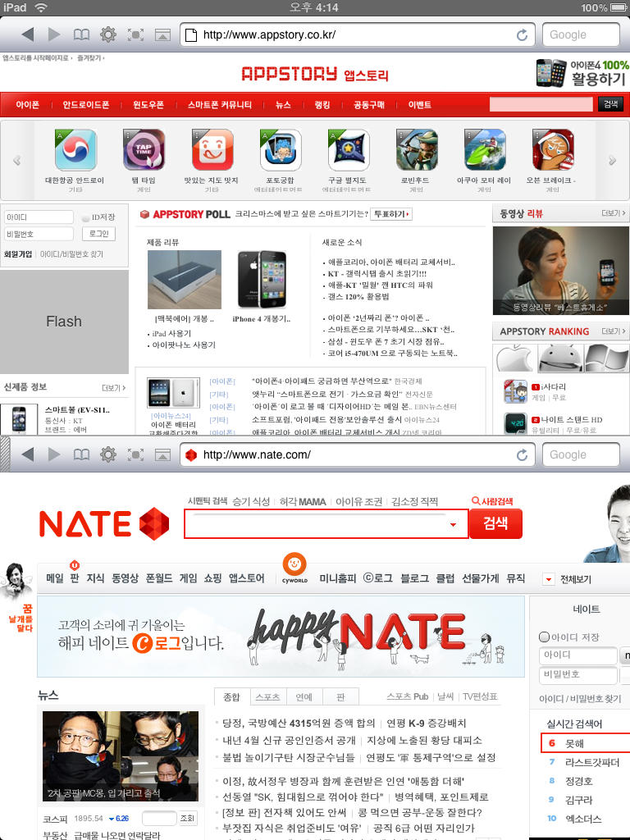Select the Apple platform ranking icon
The image size is (630, 840).
tap(514, 358)
